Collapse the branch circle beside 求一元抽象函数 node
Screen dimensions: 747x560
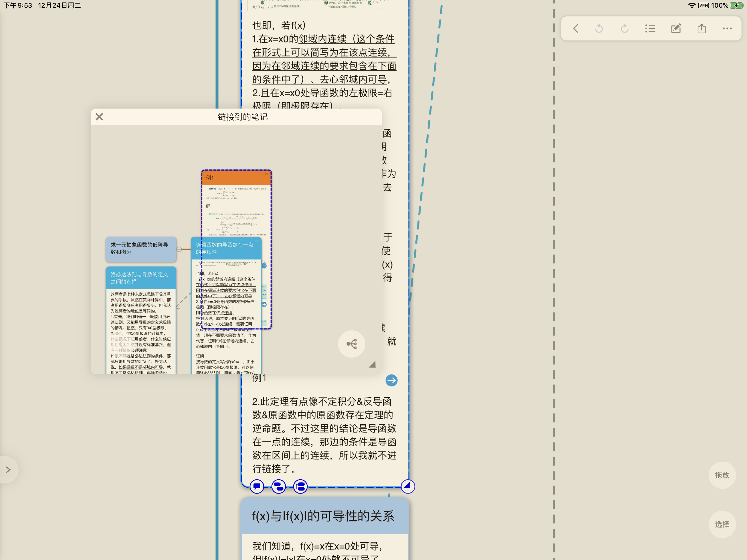(x=179, y=249)
